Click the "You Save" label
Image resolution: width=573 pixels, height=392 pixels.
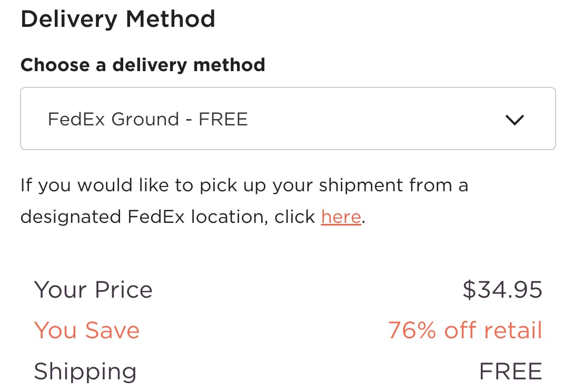pyautogui.click(x=87, y=330)
